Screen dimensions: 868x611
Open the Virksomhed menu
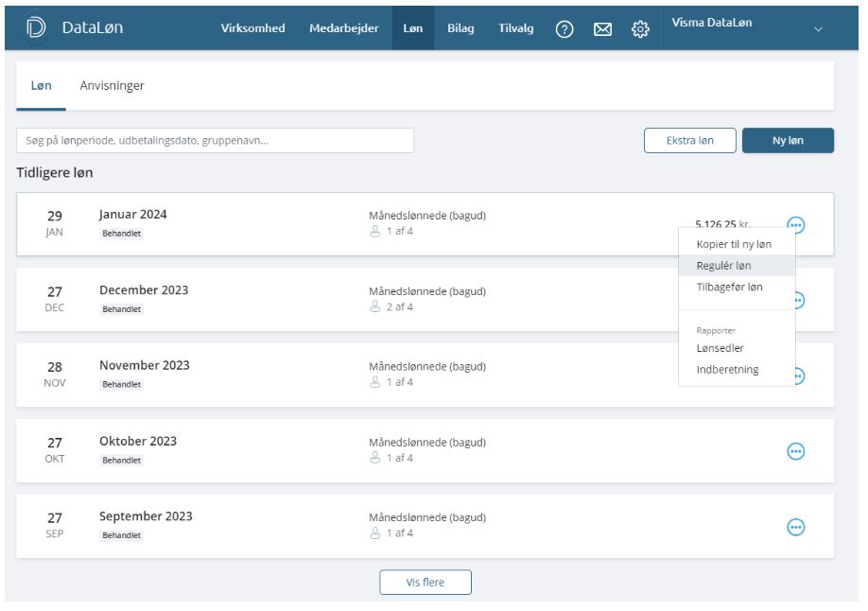coord(252,28)
